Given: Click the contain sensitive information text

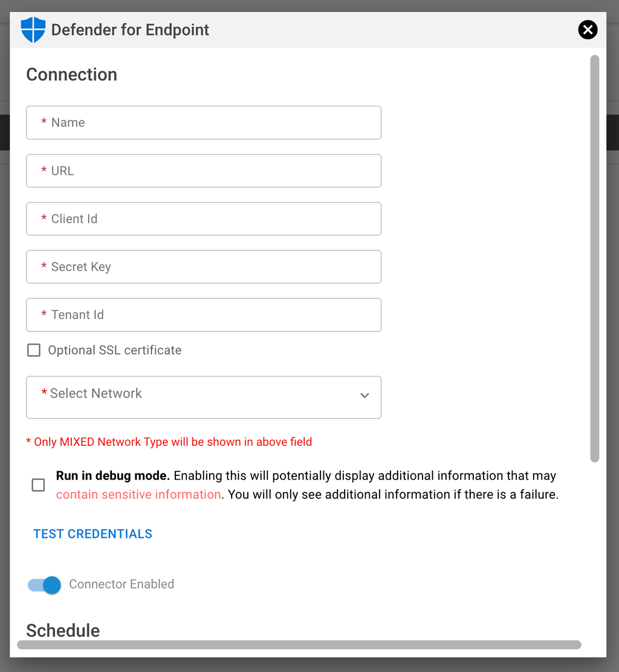Looking at the screenshot, I should coord(137,494).
